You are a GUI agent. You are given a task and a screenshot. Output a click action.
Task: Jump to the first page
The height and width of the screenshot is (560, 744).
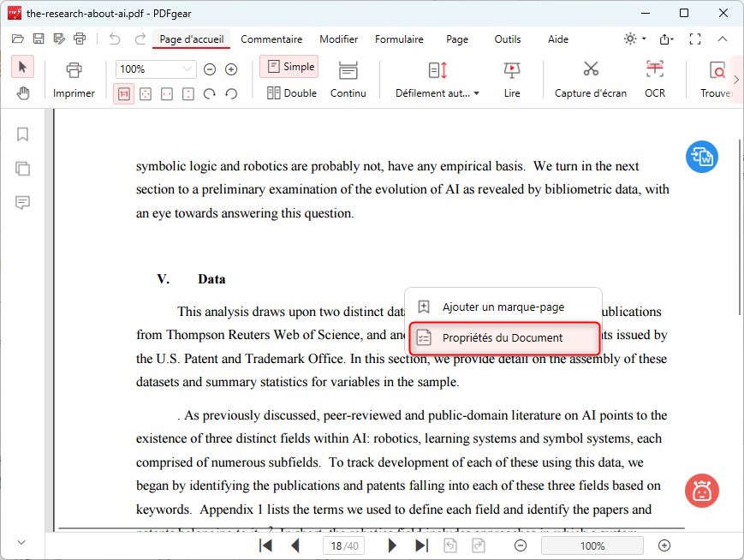[x=265, y=545]
